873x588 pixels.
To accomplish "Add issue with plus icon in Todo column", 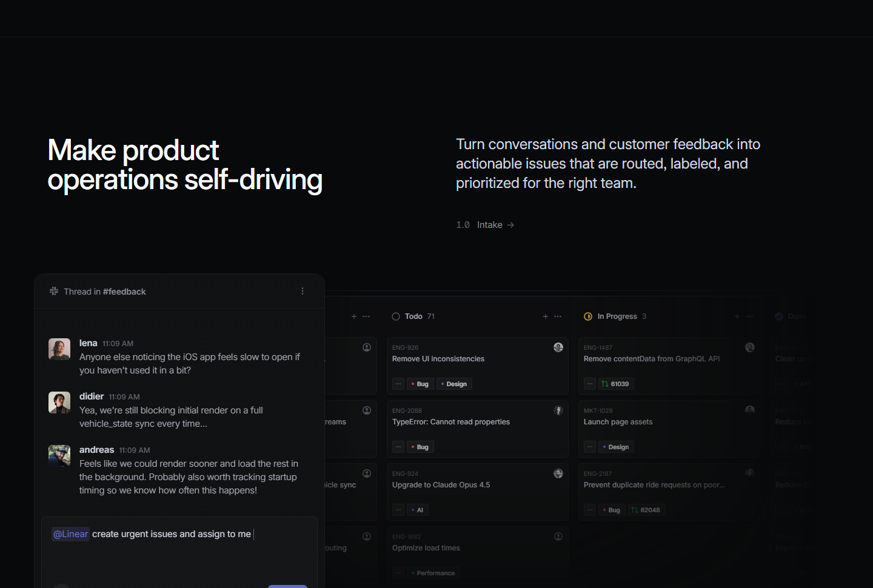I will [x=546, y=316].
